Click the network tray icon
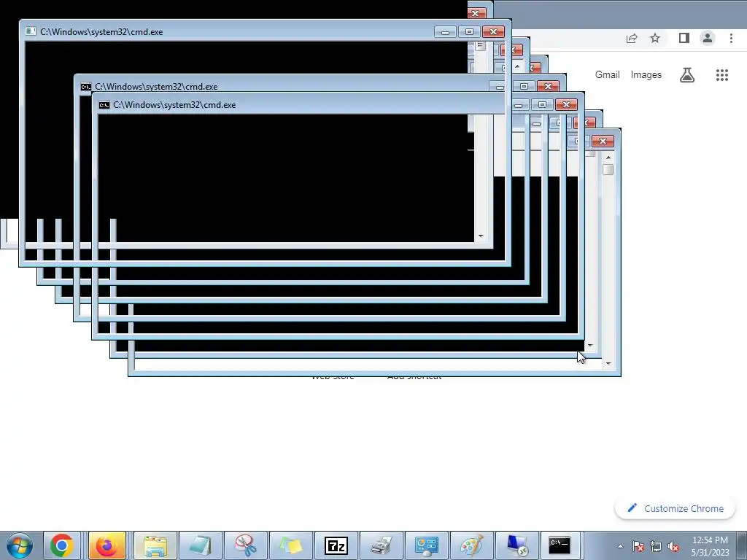 point(656,546)
